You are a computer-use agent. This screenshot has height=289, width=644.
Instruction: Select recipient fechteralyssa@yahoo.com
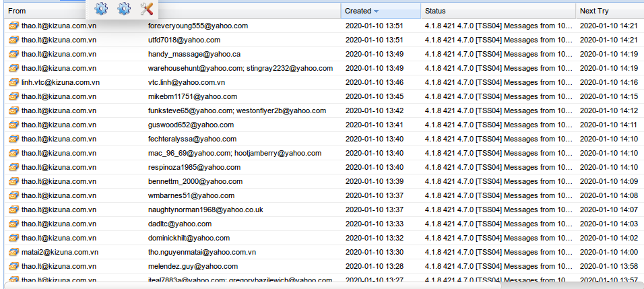tap(192, 139)
